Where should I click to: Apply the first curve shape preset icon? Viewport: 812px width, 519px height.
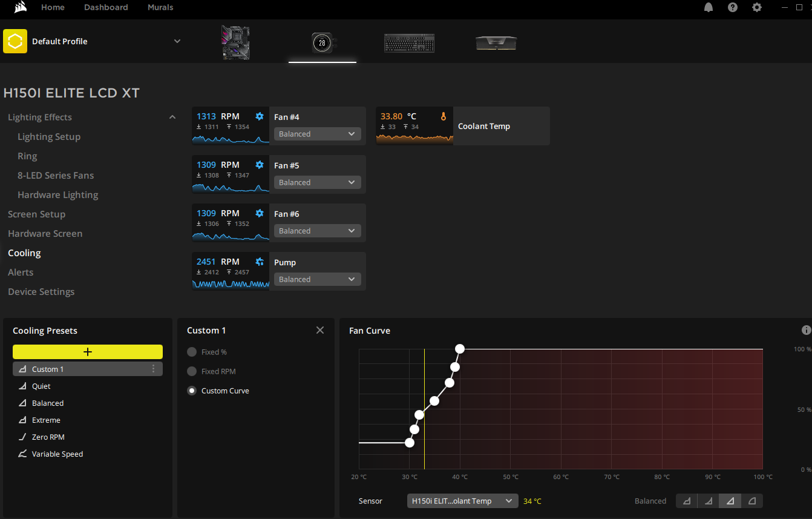point(687,501)
